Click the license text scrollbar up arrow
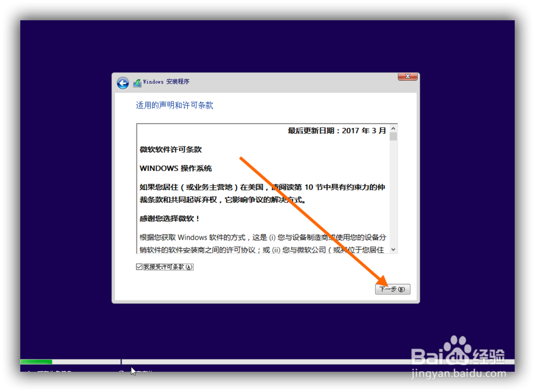The width and height of the screenshot is (535, 392). pos(393,129)
